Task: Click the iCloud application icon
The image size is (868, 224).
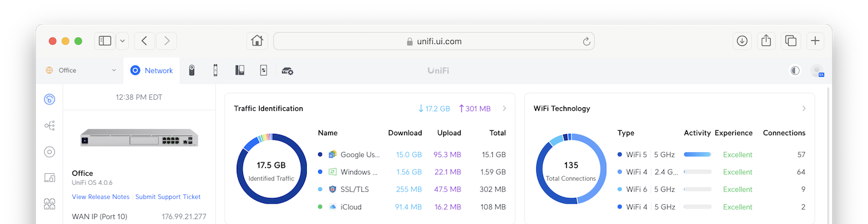Action: point(332,207)
